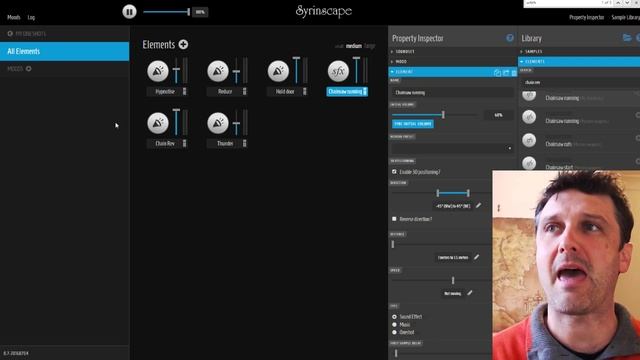
Task: Edit distance range with pencil icon
Action: pos(476,257)
